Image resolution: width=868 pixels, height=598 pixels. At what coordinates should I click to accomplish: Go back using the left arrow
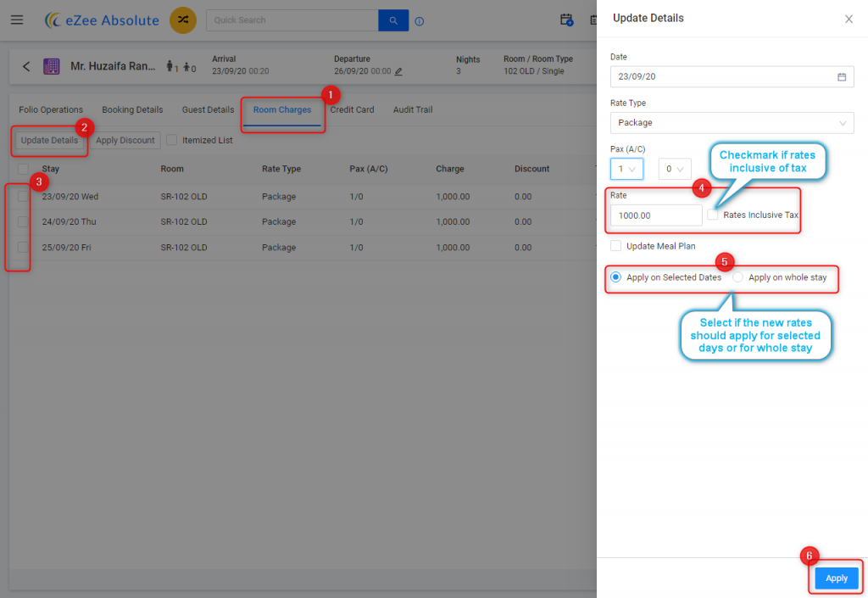point(26,66)
